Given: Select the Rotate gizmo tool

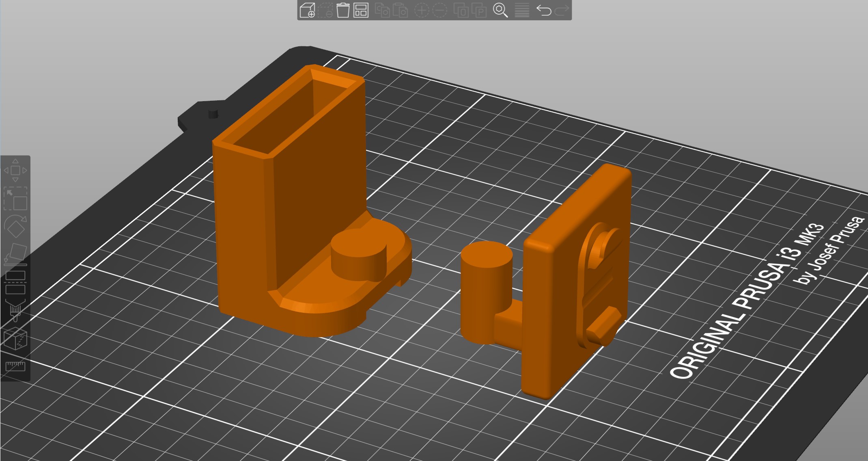Looking at the screenshot, I should click(x=15, y=227).
